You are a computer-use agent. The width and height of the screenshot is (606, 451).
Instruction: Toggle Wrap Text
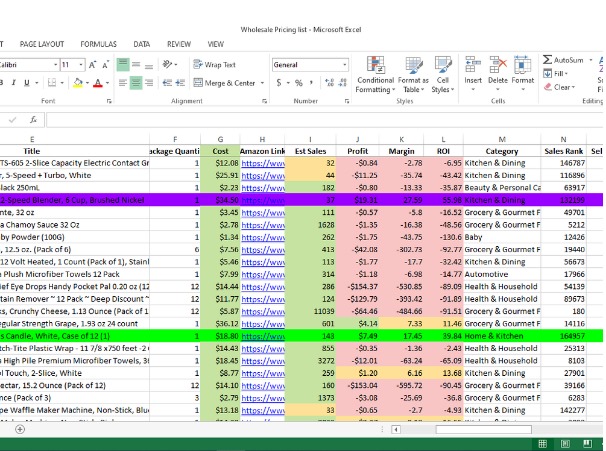214,65
